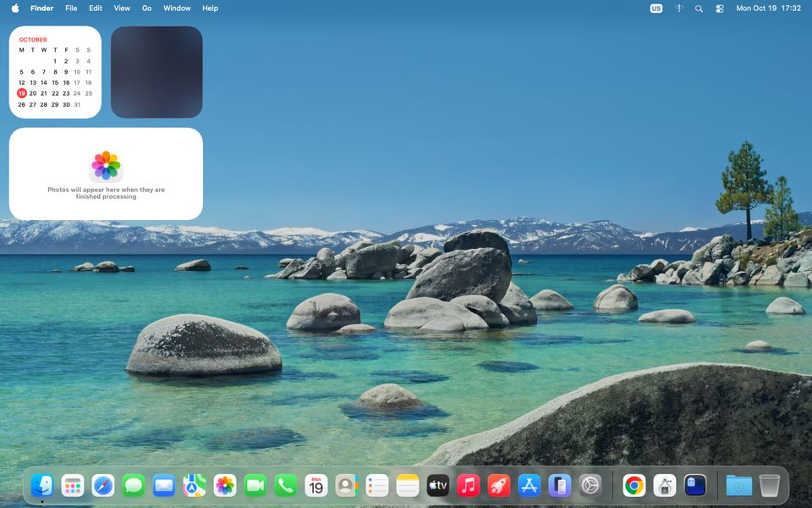Click the menu bar date and time
Screen dimensions: 812x508
click(769, 8)
